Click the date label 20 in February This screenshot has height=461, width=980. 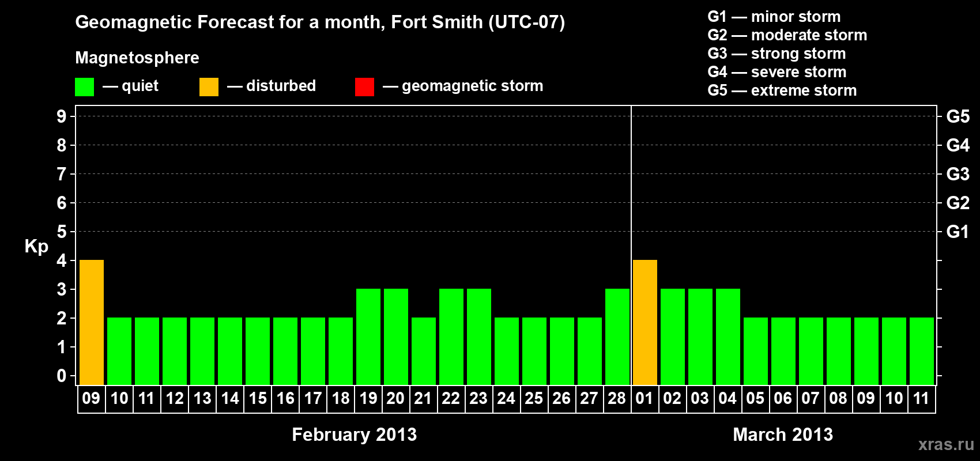[395, 398]
